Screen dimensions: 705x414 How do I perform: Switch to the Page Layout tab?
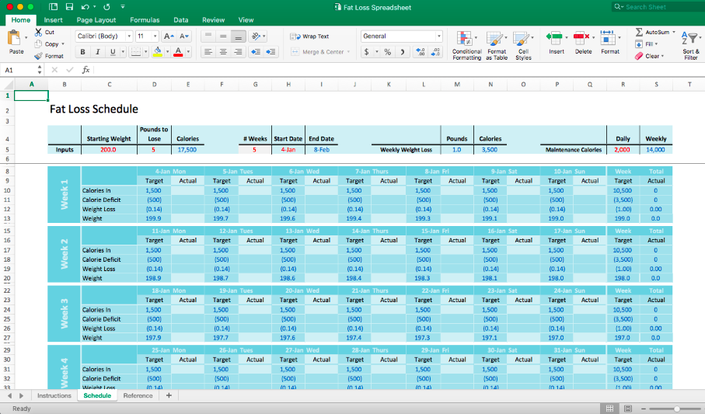pos(96,20)
